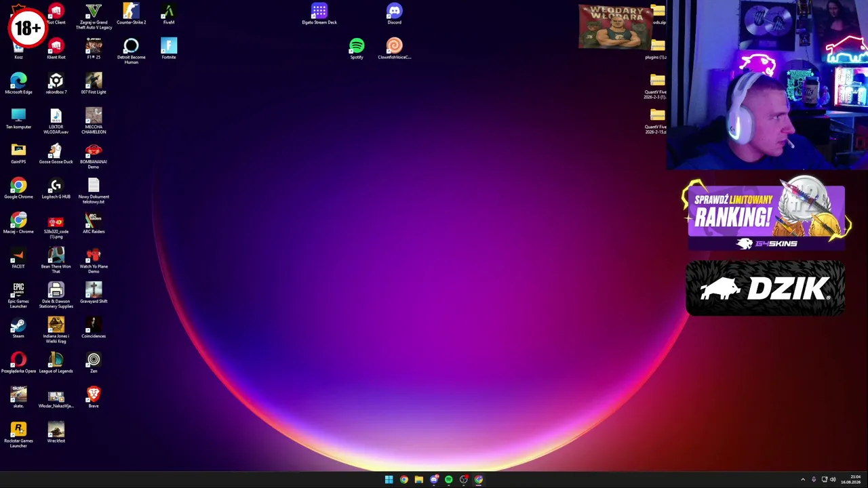Viewport: 868px width, 488px height.
Task: Click the Fortnite desktop shortcut
Action: pos(169,49)
